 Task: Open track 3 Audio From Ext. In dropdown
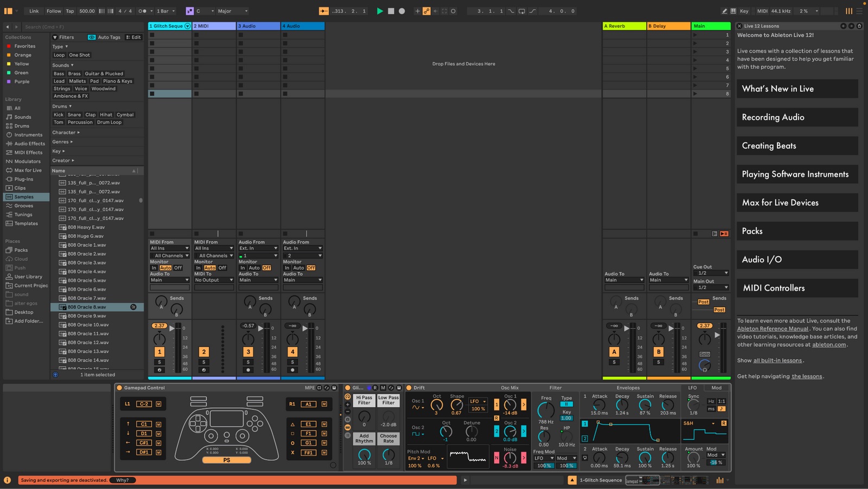tap(258, 248)
